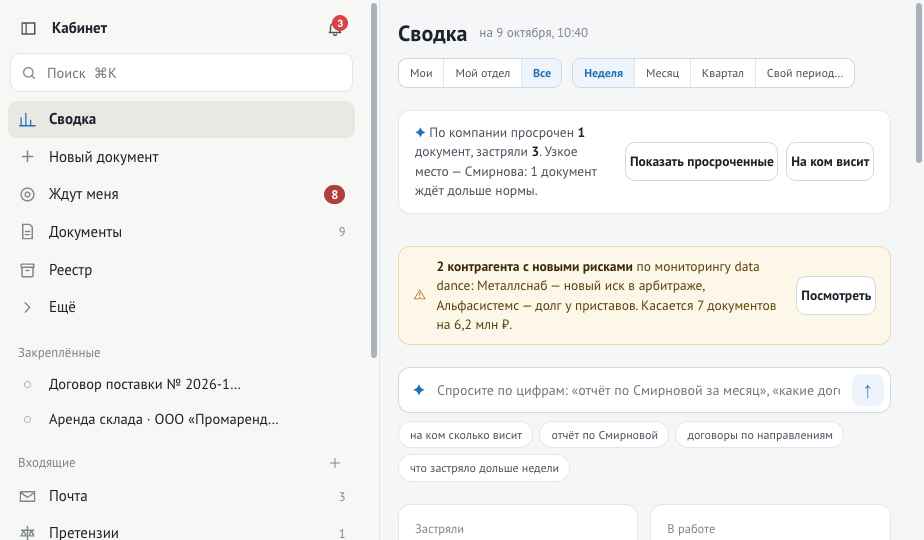The image size is (924, 540).
Task: Open pinned Договор поставки № 2026-1
Action: 182,384
